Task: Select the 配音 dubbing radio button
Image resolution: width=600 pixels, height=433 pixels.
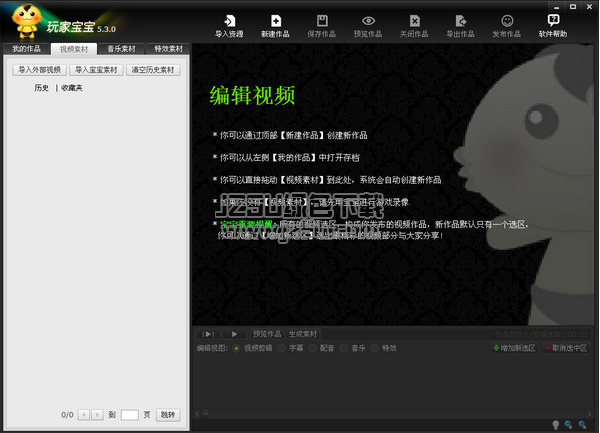Action: pyautogui.click(x=312, y=348)
